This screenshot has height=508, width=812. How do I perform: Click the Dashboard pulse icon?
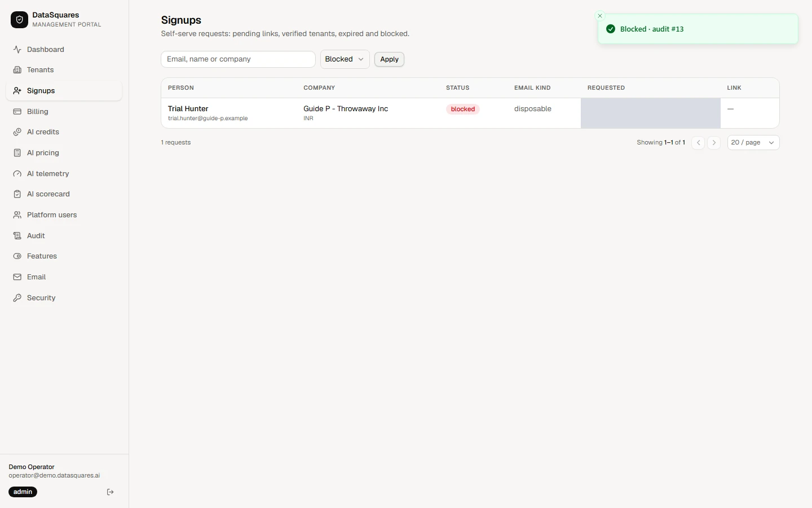[x=17, y=50]
